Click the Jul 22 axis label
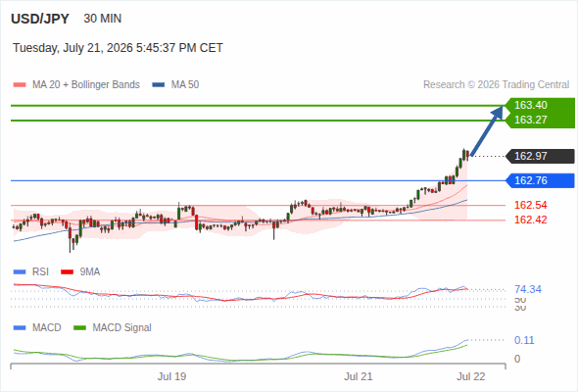578x392 pixels. click(x=471, y=376)
